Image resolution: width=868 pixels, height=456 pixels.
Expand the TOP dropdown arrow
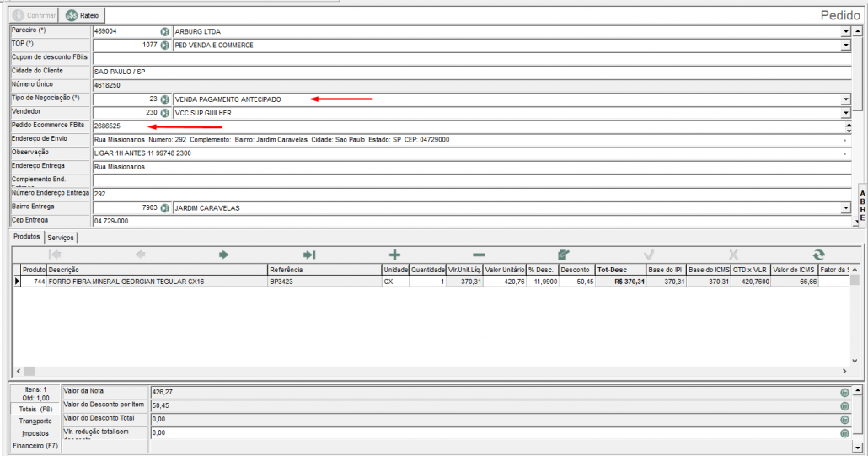pos(845,45)
